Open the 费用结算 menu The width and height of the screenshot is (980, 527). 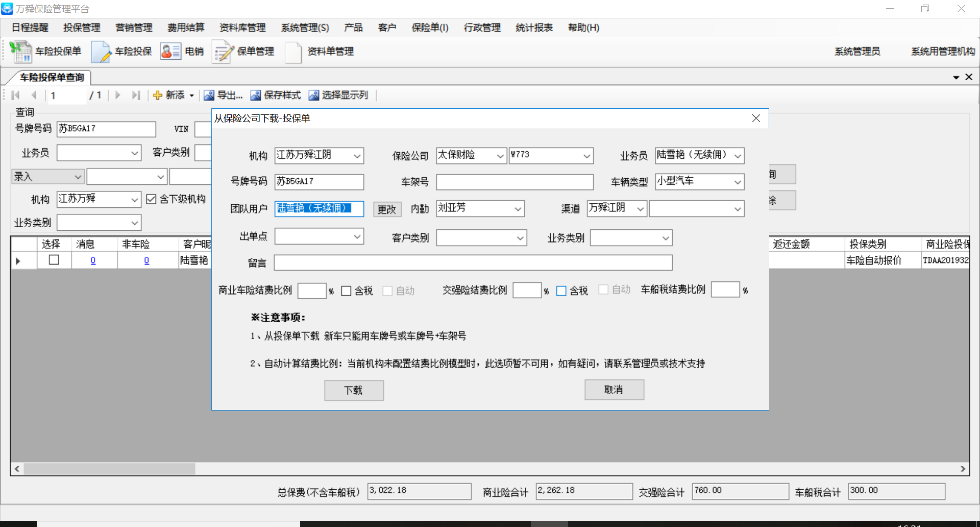[x=186, y=28]
